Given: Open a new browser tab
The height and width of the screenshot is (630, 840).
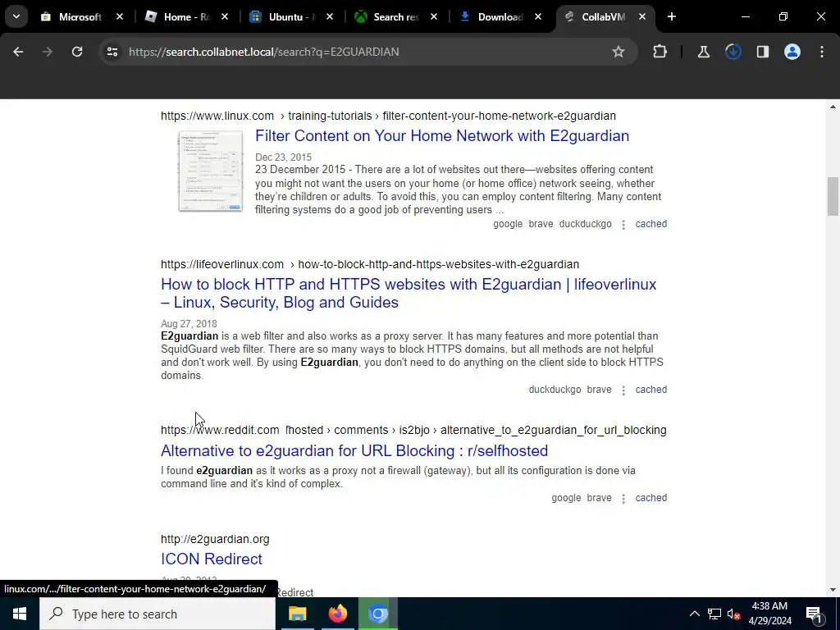Looking at the screenshot, I should 671,16.
